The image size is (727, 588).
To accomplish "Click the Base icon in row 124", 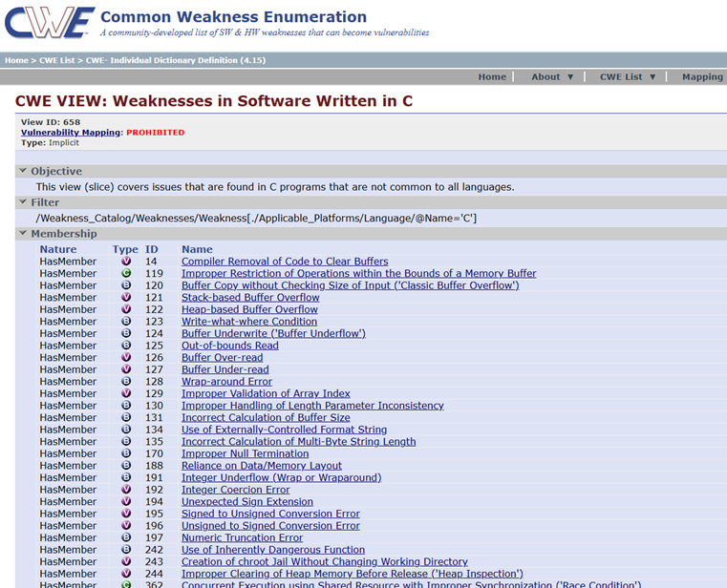I will 126,334.
